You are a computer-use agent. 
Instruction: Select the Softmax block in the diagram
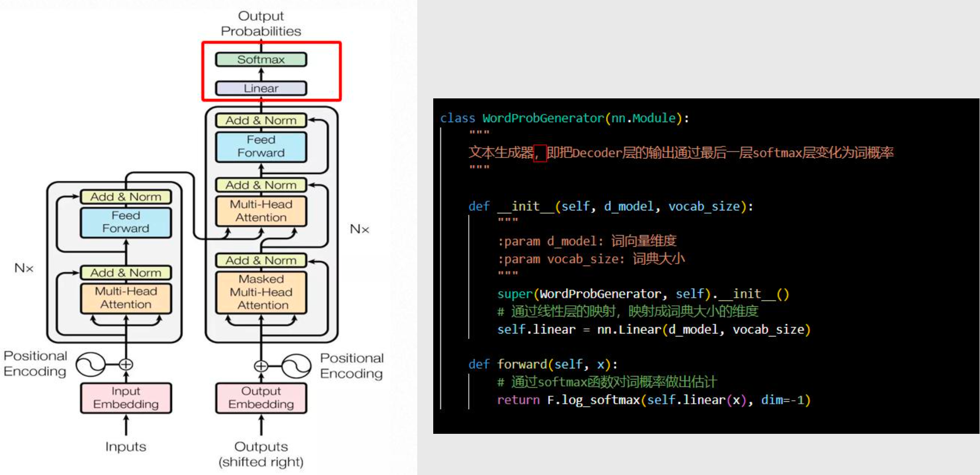point(261,60)
